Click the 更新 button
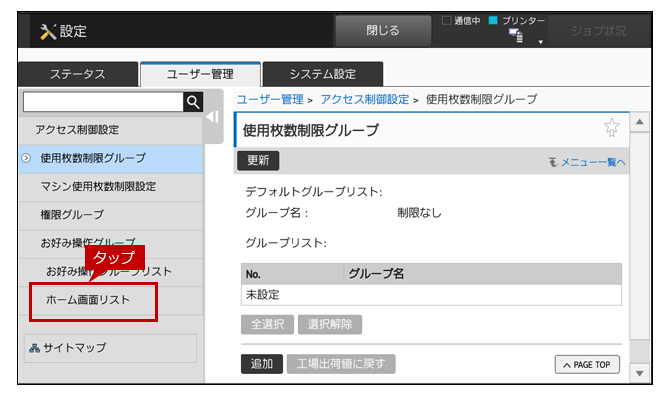Screen dimensions: 670x396 (x=258, y=161)
